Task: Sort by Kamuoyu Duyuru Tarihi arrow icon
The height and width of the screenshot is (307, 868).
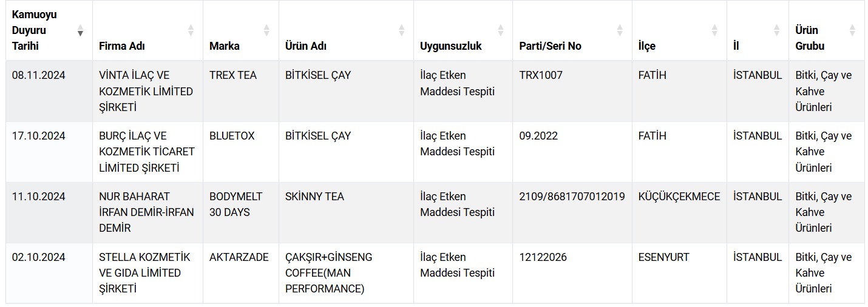Action: point(80,30)
